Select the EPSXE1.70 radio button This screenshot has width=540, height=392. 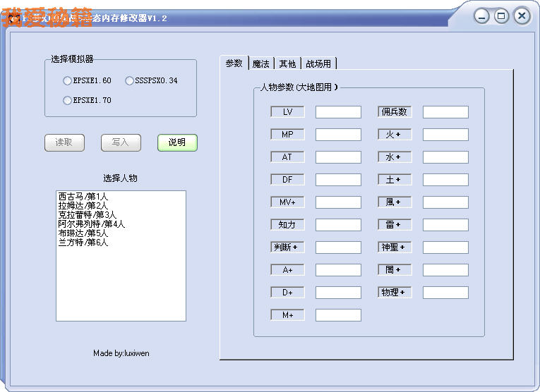click(68, 100)
